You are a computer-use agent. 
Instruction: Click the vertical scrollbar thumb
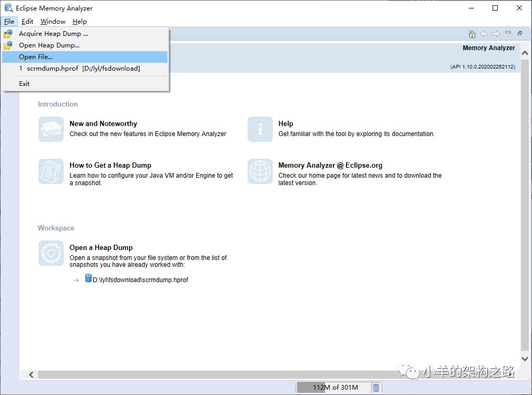pyautogui.click(x=525, y=205)
